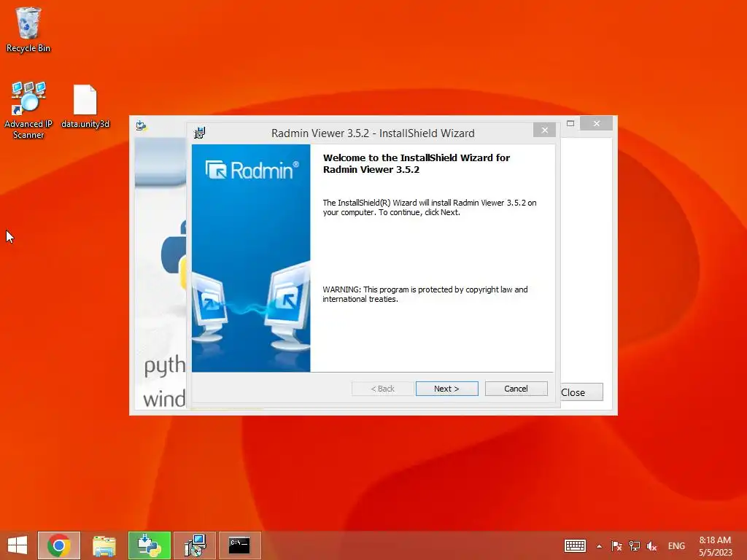Open the Action Center flag icon

click(x=616, y=546)
